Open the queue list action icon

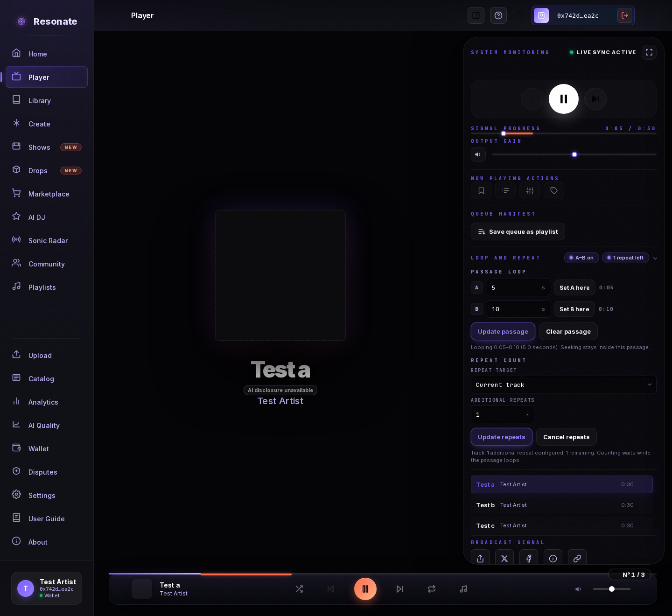pyautogui.click(x=505, y=190)
